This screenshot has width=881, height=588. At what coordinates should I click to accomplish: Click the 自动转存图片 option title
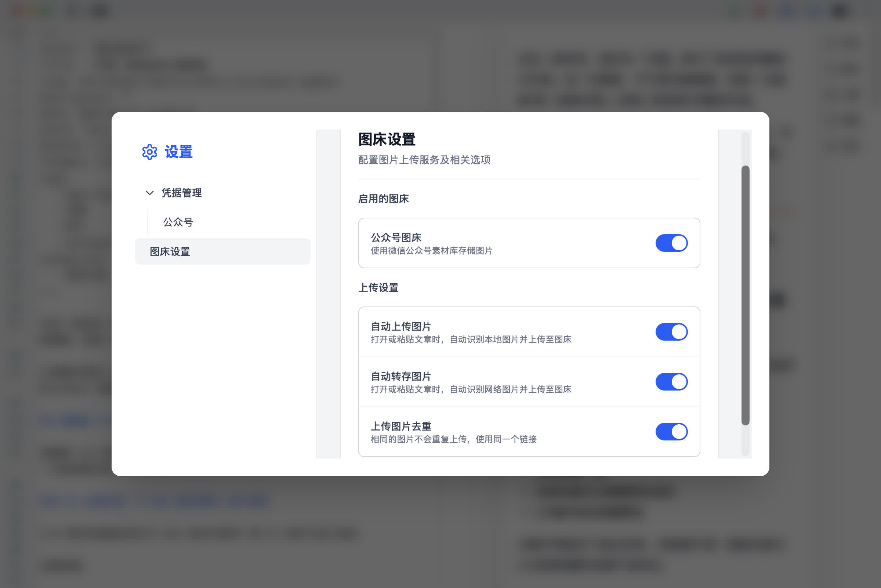[x=401, y=376]
